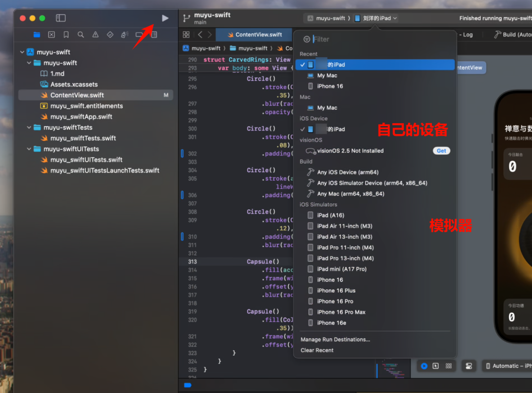
Task: Open the run destination iPad dropdown
Action: (376, 18)
